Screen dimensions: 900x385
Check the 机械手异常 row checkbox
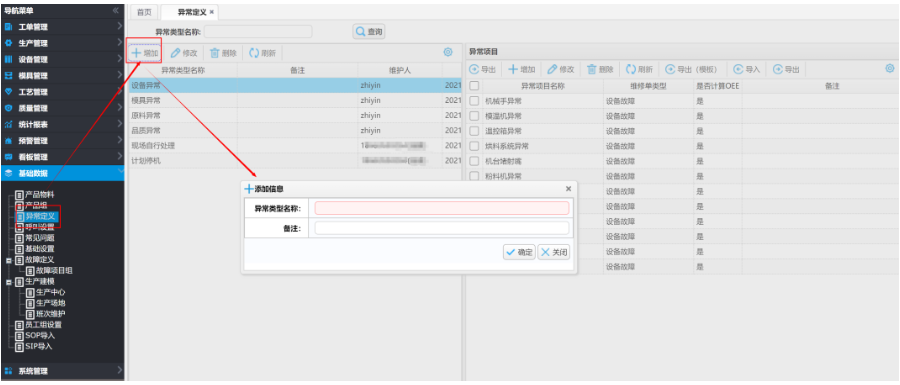pyautogui.click(x=474, y=101)
